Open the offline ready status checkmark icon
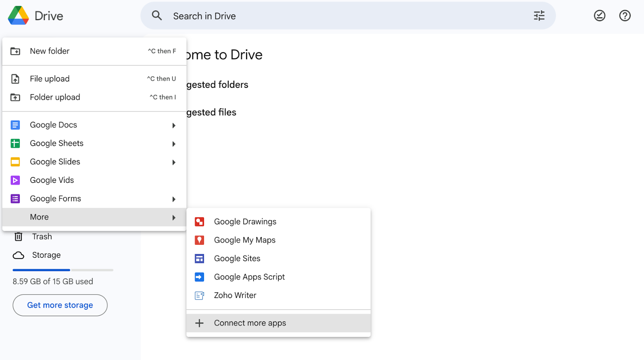The image size is (644, 360). click(599, 16)
